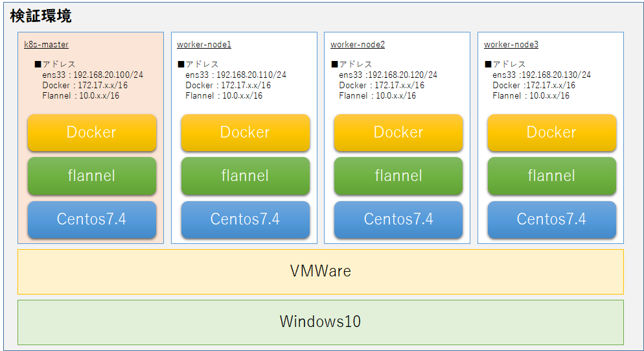Click the worker-node1 title
The width and height of the screenshot is (644, 351).
[x=204, y=44]
